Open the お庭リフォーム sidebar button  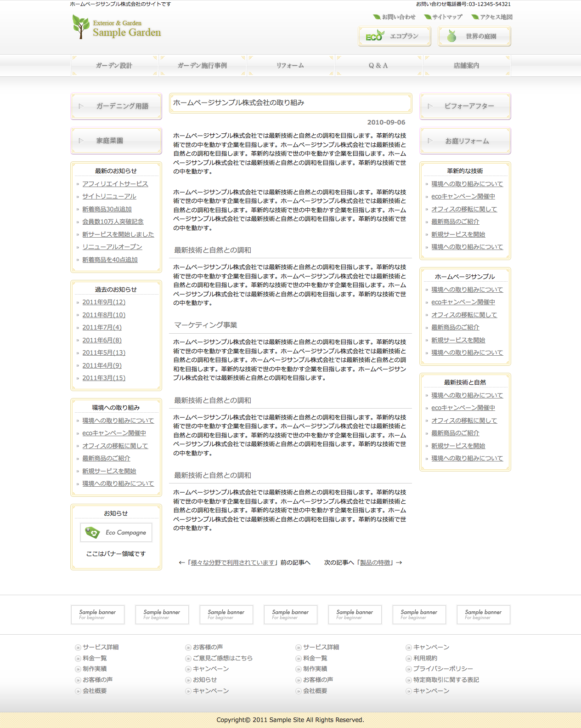(465, 141)
